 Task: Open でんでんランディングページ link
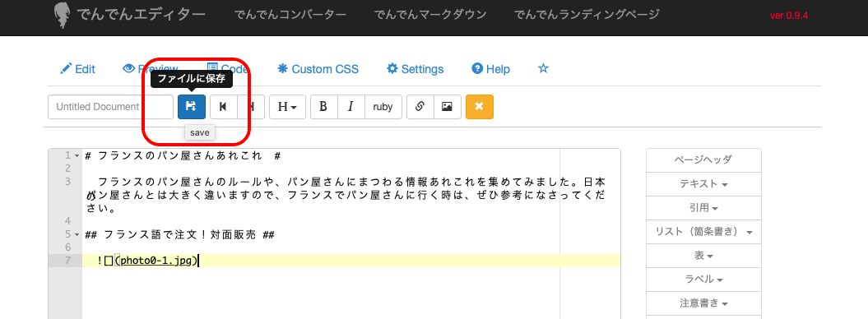tap(587, 15)
